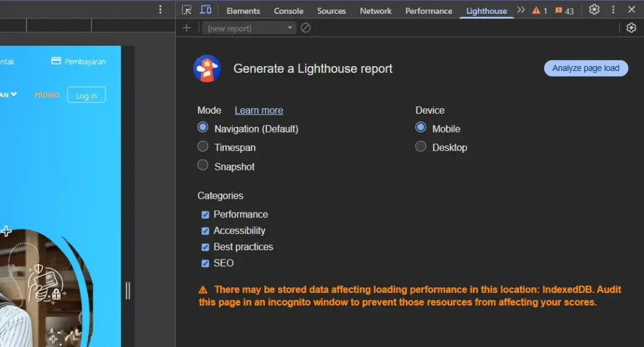Open DevTools settings gear in the tab bar
The image size is (644, 347).
[x=594, y=9]
